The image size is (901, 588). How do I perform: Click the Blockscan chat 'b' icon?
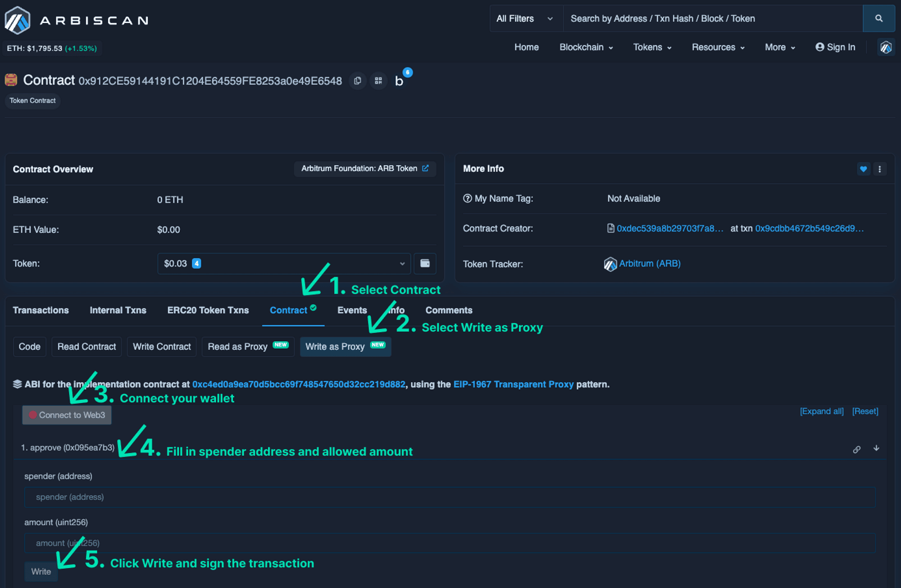coord(399,81)
